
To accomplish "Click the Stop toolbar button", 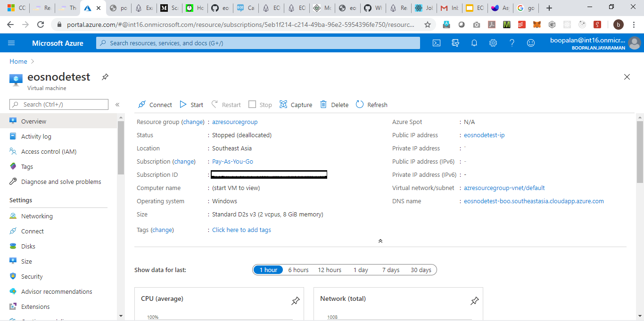I will pyautogui.click(x=260, y=105).
